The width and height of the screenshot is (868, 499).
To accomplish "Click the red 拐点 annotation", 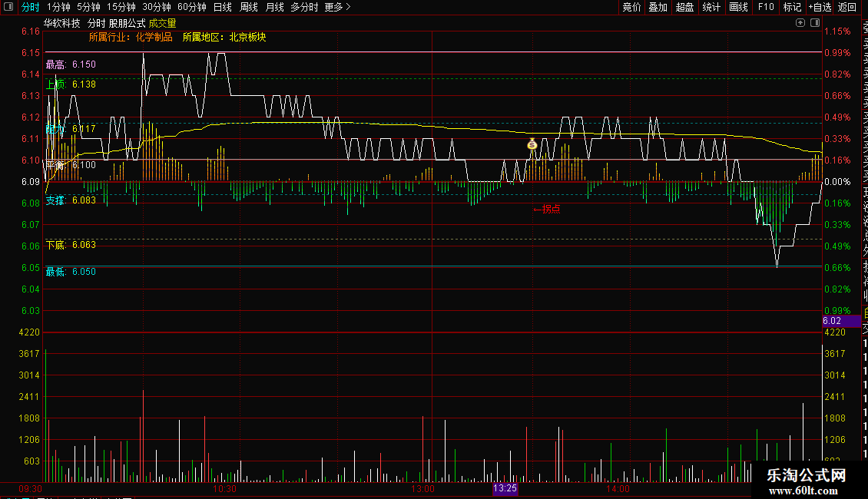I will (x=546, y=209).
